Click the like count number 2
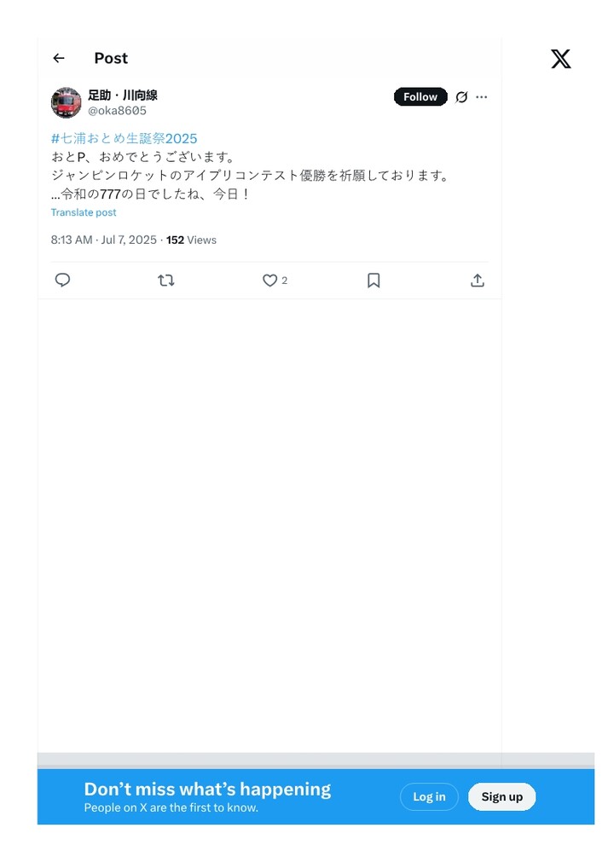 click(x=285, y=281)
